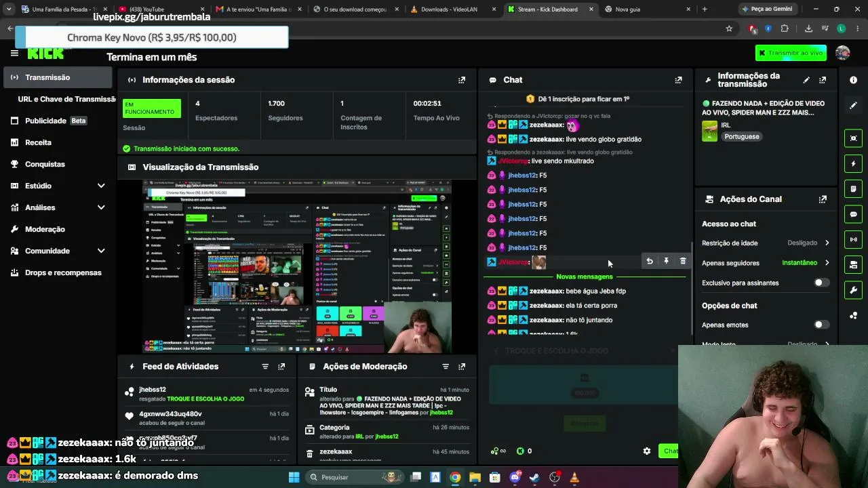Screen dimensions: 868x488
Task: Open a new Chrome tab
Action: click(x=705, y=9)
